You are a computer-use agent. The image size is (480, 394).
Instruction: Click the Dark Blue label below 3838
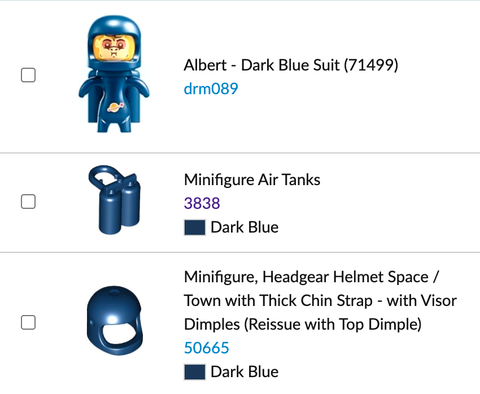(x=244, y=228)
